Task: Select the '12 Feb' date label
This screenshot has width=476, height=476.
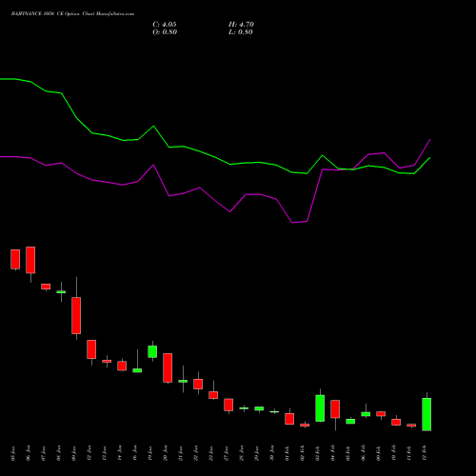Action: [x=425, y=453]
